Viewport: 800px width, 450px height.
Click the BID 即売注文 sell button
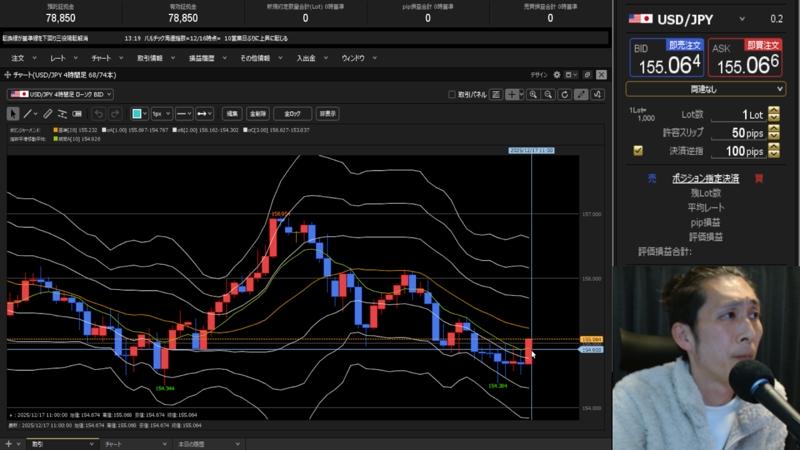[665, 58]
